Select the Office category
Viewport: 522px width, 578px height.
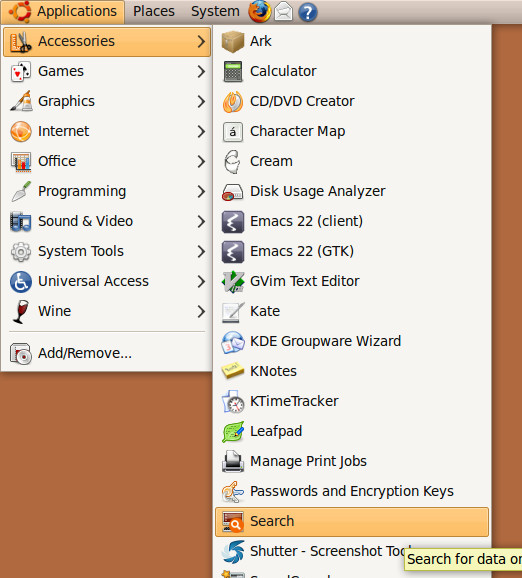tap(107, 161)
